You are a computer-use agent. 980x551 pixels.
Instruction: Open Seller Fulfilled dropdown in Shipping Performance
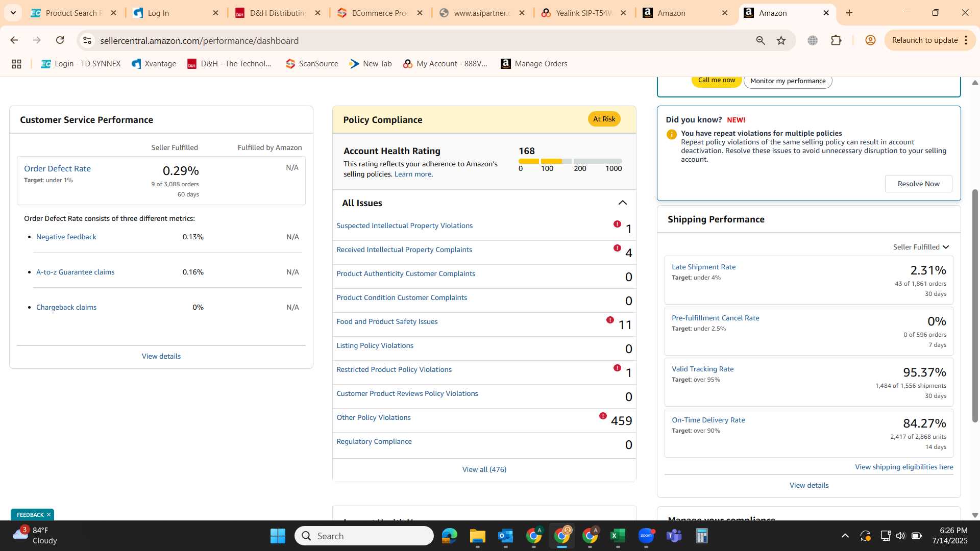921,247
